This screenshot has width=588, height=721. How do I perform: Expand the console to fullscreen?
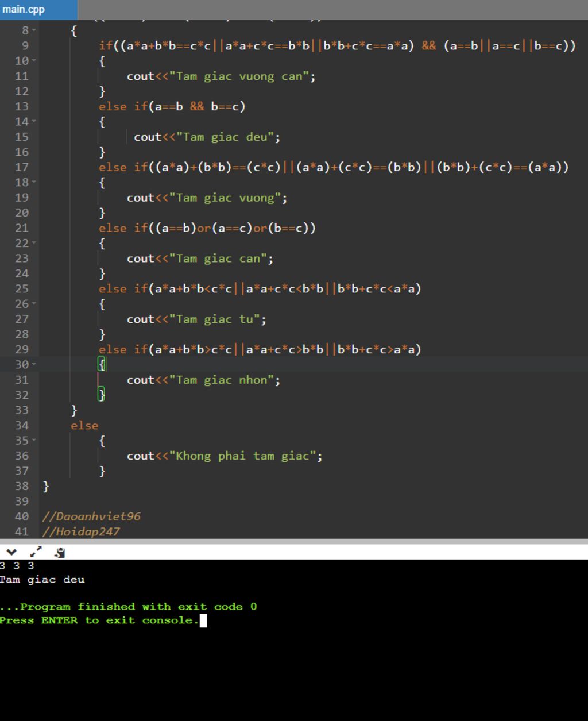click(36, 552)
